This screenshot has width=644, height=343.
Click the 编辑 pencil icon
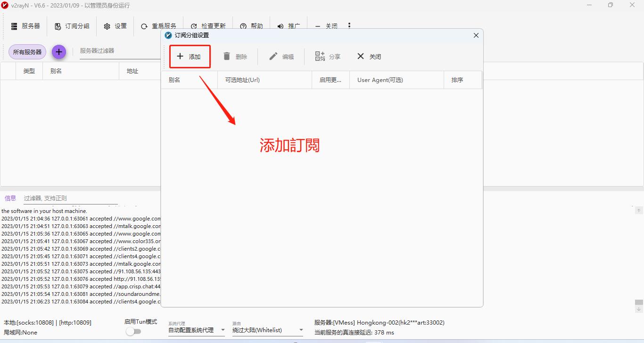point(273,56)
